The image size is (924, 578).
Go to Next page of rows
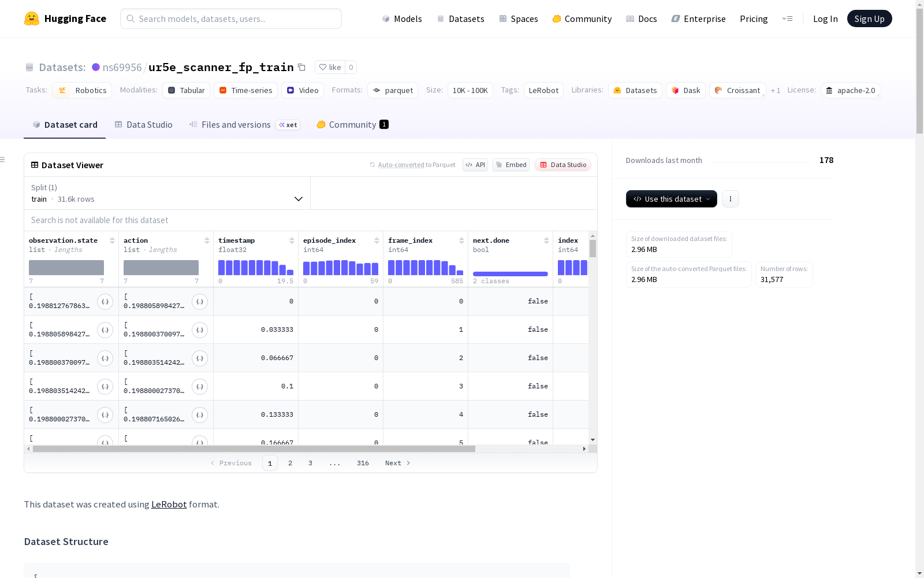coord(398,463)
